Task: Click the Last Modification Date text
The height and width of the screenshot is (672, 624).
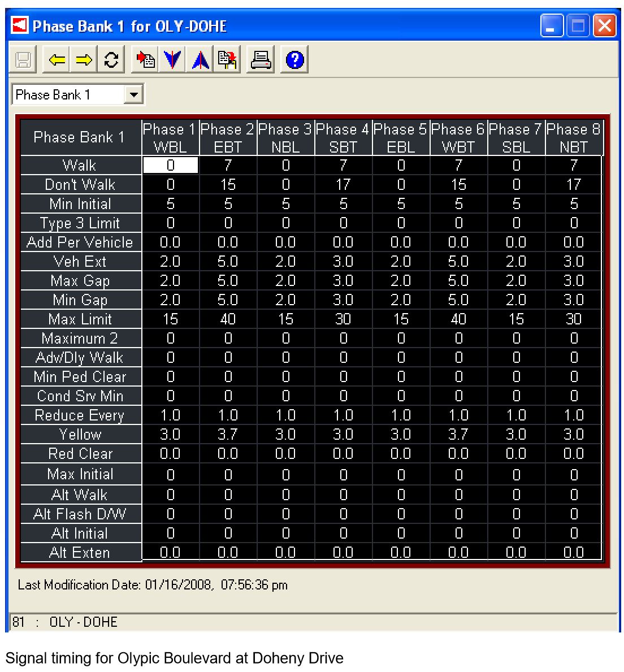Action: coord(153,585)
